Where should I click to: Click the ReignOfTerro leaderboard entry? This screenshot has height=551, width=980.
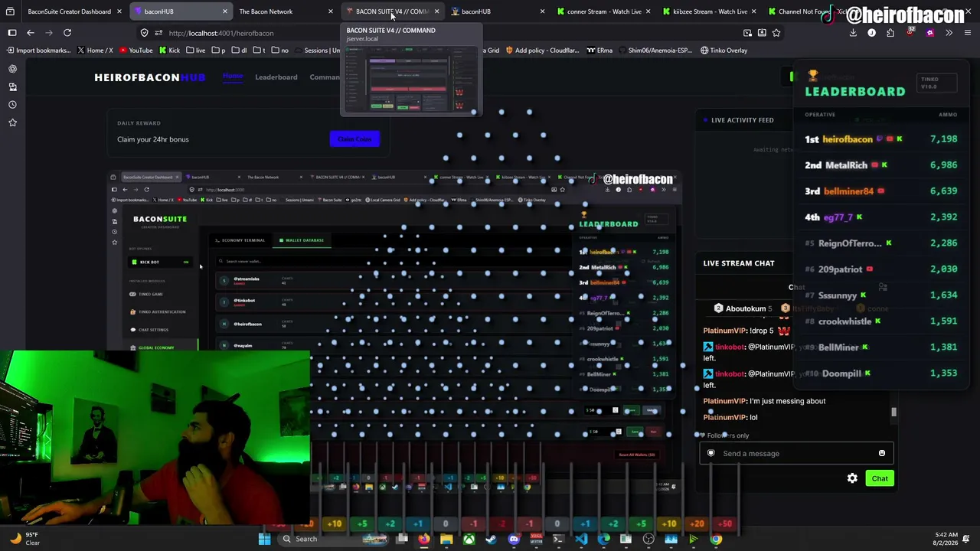[880, 243]
